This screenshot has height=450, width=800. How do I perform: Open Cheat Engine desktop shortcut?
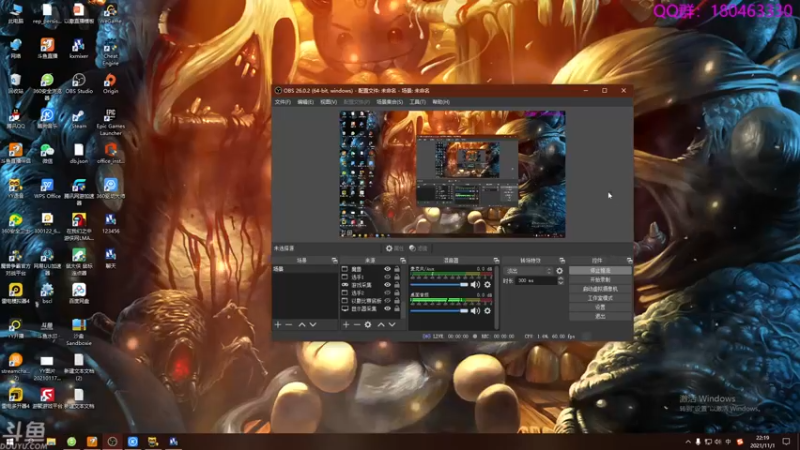pos(110,52)
